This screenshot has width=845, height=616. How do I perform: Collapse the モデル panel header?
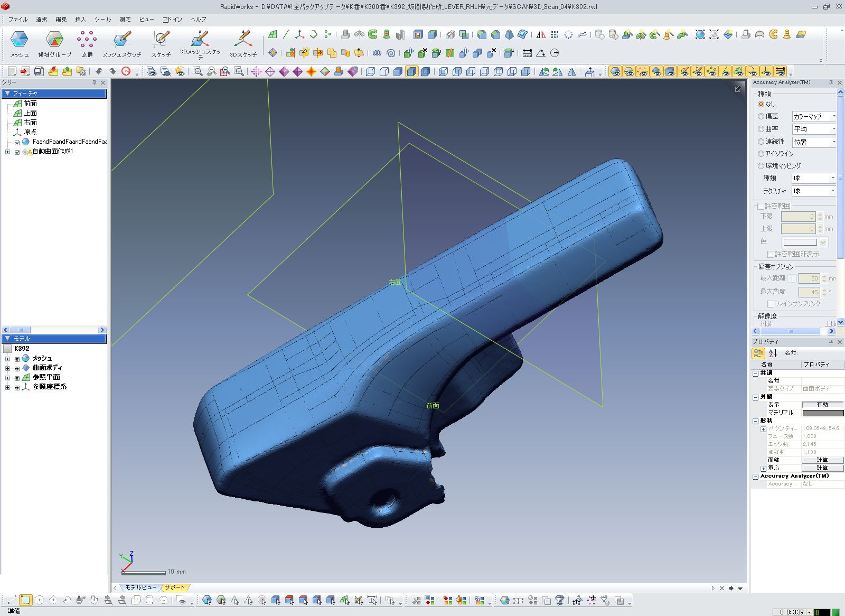pos(54,339)
